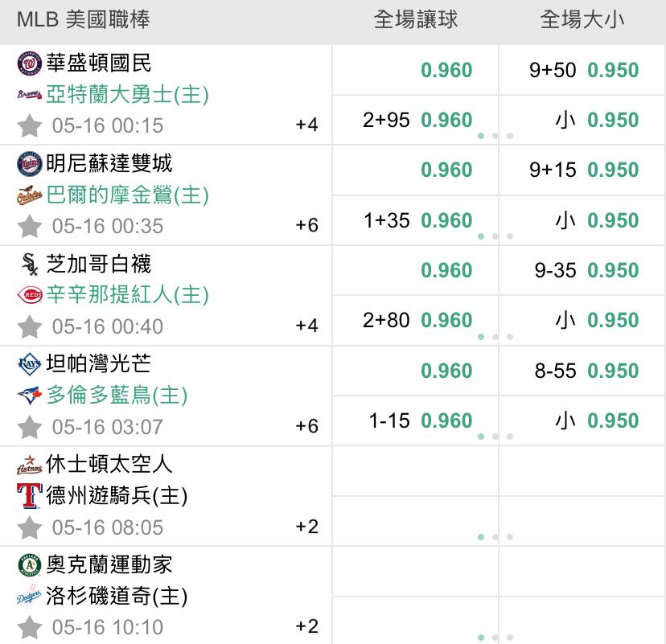Select the 全場讓球 column header
The height and width of the screenshot is (644, 666).
coord(415,20)
